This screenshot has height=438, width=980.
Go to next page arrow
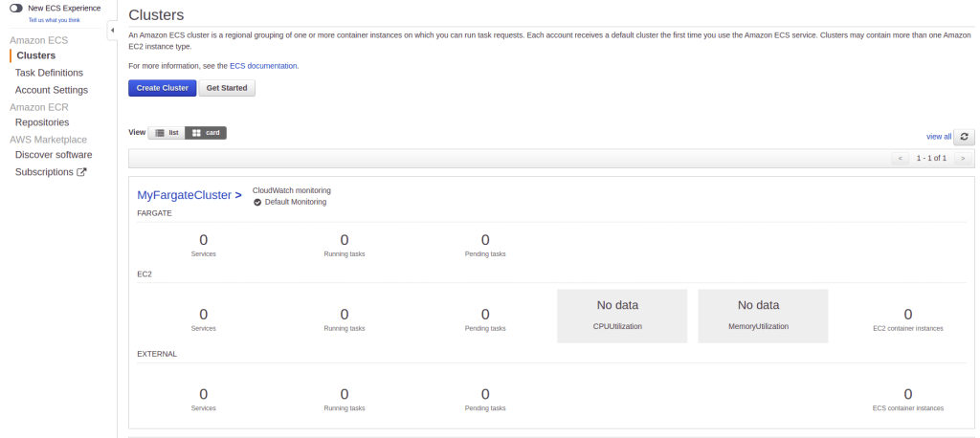coord(962,158)
